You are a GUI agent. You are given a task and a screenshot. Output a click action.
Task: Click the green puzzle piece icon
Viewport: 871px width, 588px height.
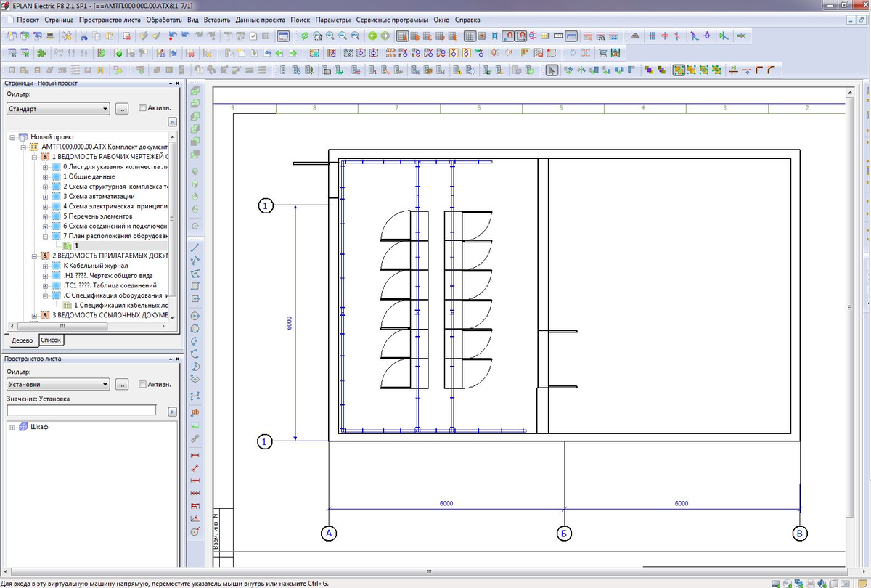click(x=41, y=53)
